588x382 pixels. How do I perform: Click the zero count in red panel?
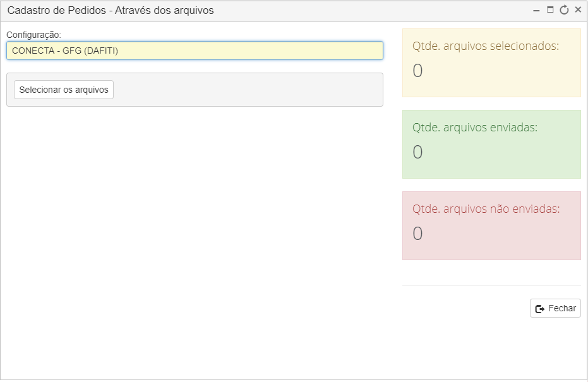[417, 233]
